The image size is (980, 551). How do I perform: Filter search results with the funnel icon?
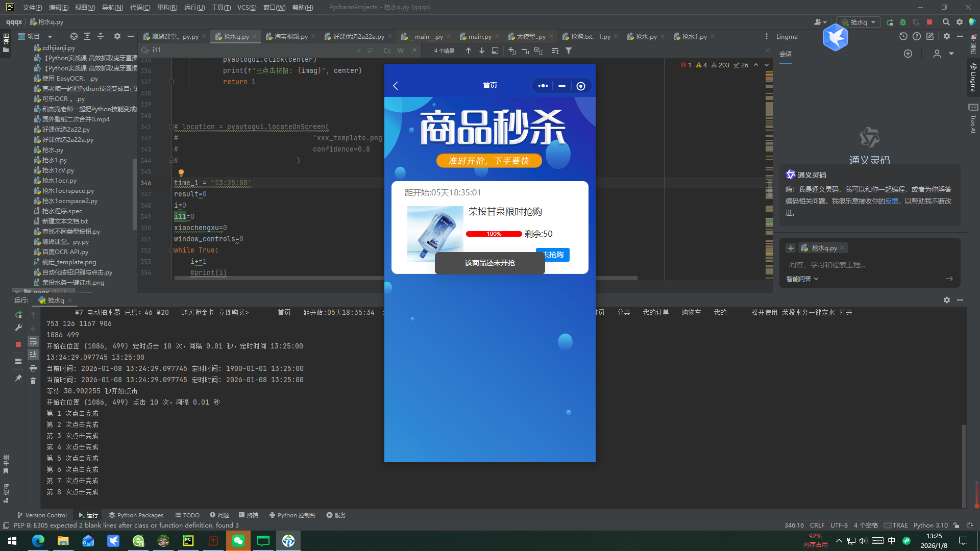pos(569,51)
